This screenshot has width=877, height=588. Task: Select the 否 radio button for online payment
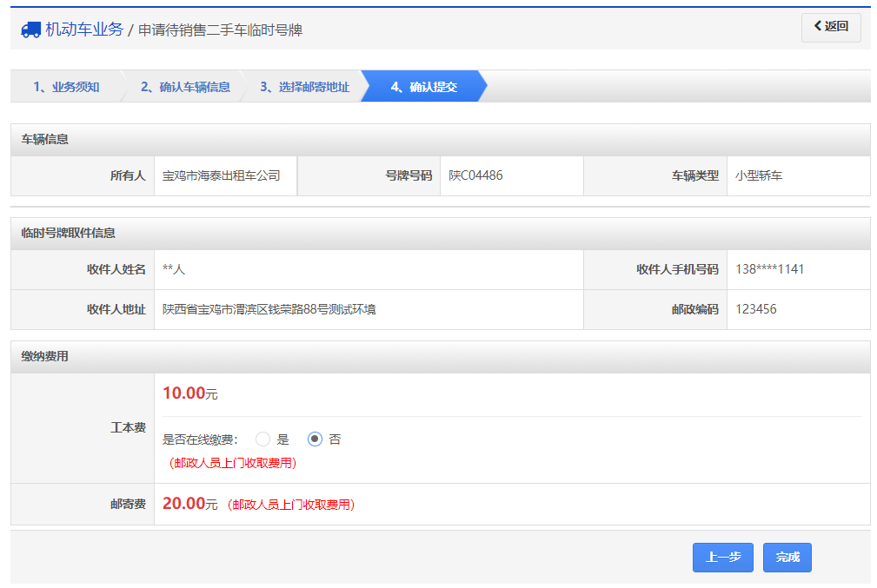(314, 439)
